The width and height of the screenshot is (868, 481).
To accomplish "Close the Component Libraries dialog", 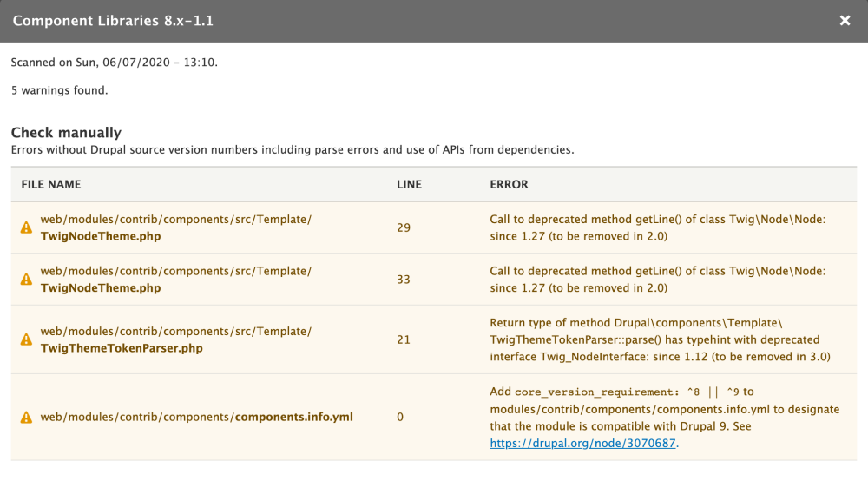I will pyautogui.click(x=845, y=21).
